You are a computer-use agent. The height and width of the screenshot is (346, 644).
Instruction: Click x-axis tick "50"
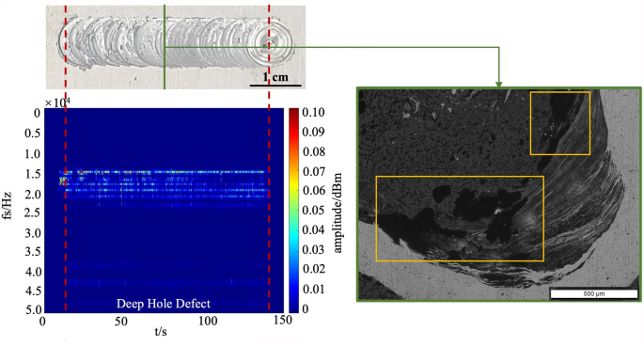tap(120, 321)
